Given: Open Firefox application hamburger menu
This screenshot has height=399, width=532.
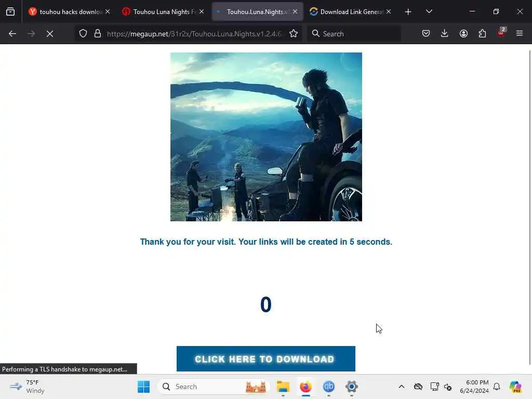Looking at the screenshot, I should [x=520, y=34].
